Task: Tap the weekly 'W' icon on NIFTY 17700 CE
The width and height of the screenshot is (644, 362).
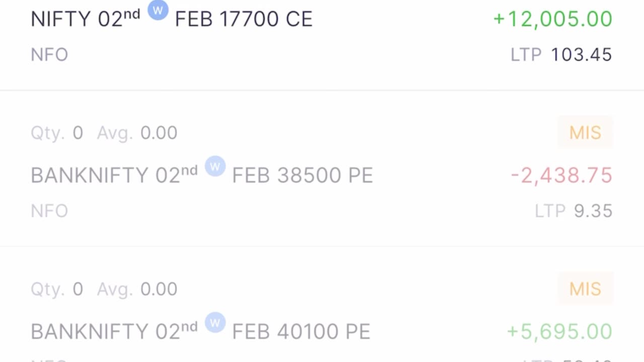Action: pyautogui.click(x=158, y=10)
